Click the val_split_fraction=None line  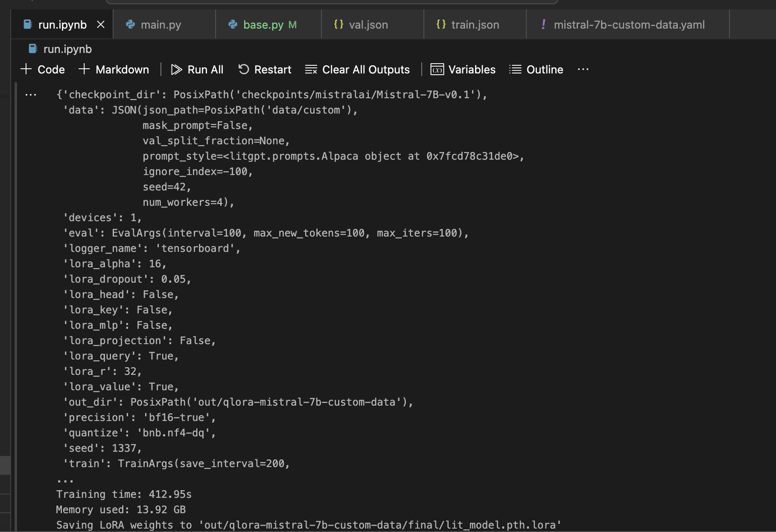[x=216, y=141]
